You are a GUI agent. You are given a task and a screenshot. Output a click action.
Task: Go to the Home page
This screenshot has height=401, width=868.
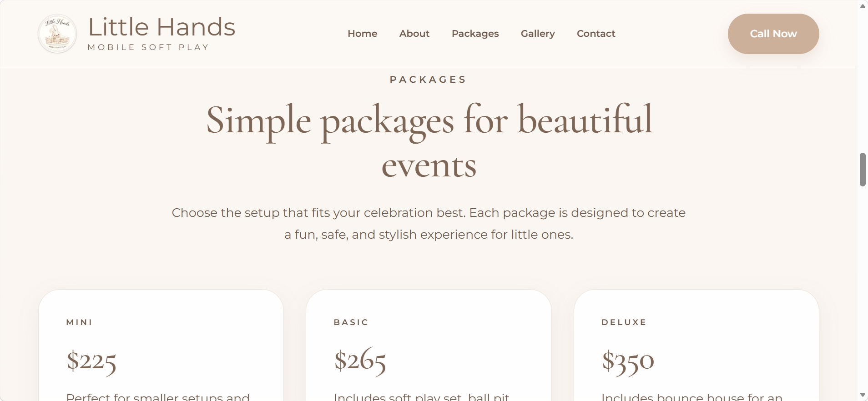[x=362, y=34]
